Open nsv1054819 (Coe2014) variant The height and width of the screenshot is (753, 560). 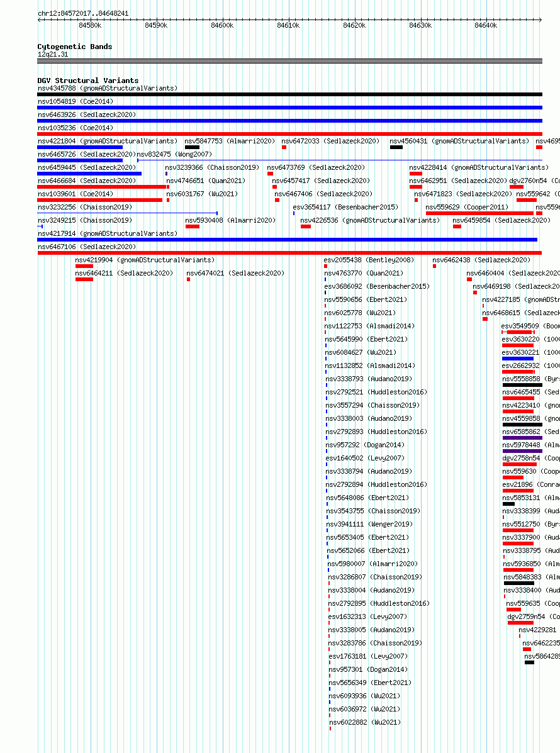coord(76,101)
